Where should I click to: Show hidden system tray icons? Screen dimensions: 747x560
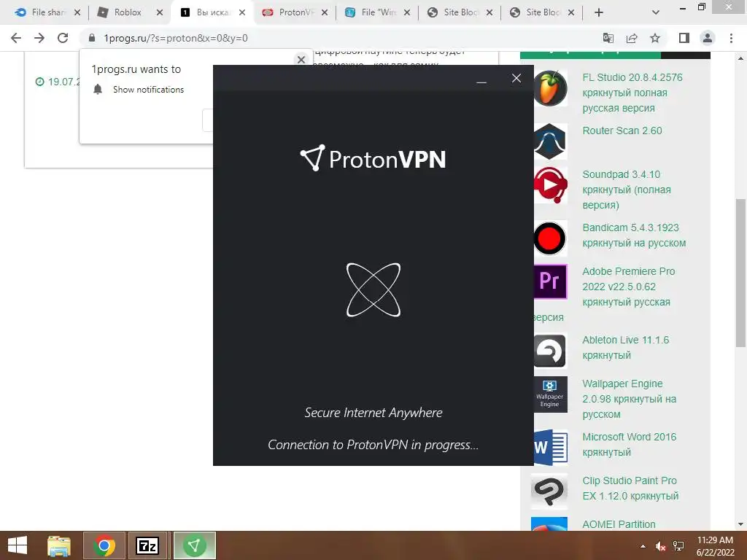643,546
